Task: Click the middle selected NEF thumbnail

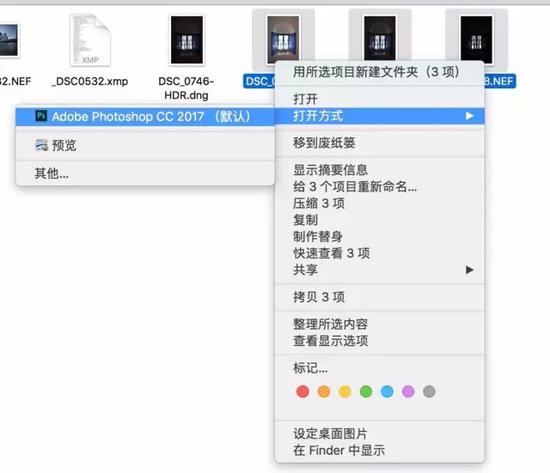Action: (380, 38)
